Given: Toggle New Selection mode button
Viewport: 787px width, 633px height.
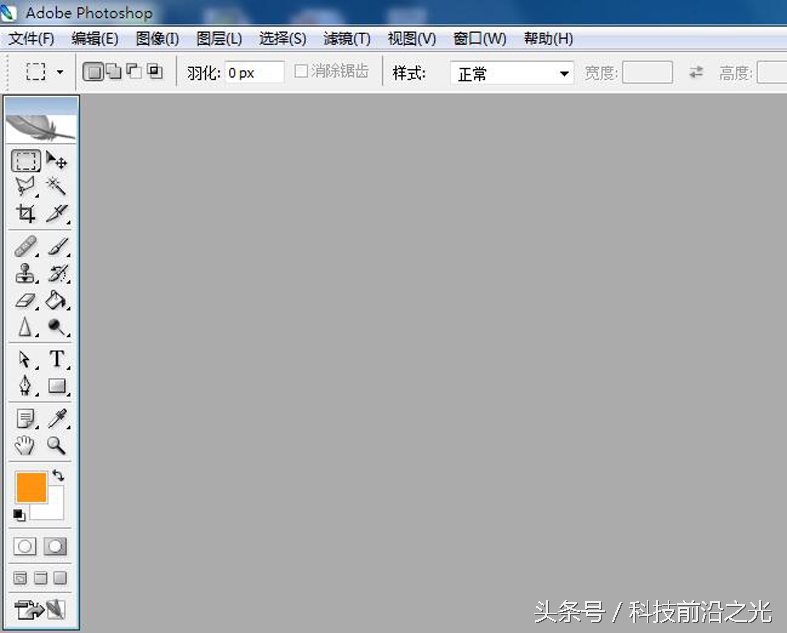Looking at the screenshot, I should [x=93, y=72].
